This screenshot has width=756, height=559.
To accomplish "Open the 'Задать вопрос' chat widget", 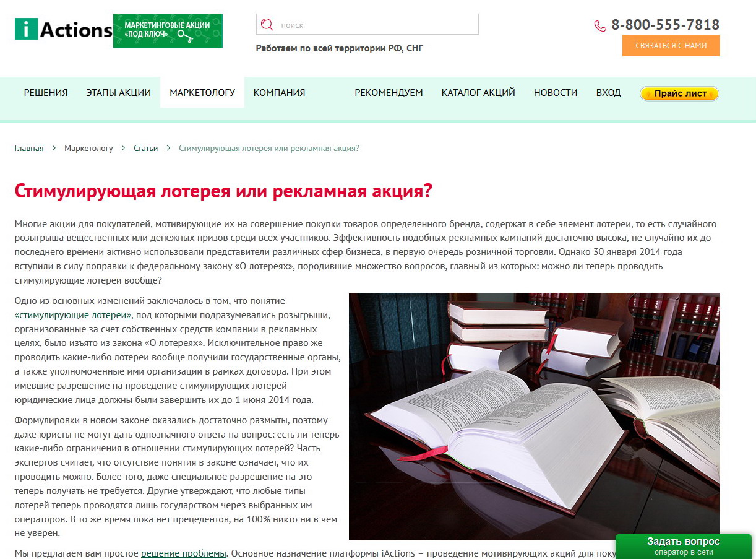I will pos(684,546).
